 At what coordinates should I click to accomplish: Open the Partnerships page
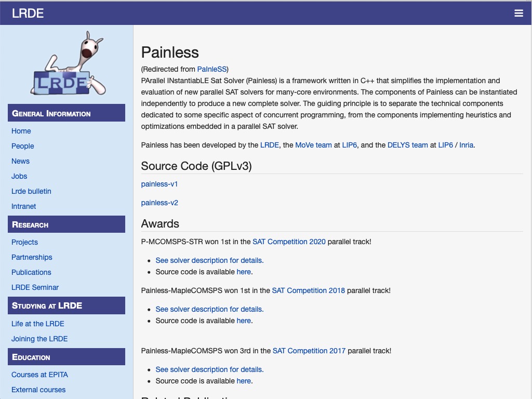tap(32, 257)
